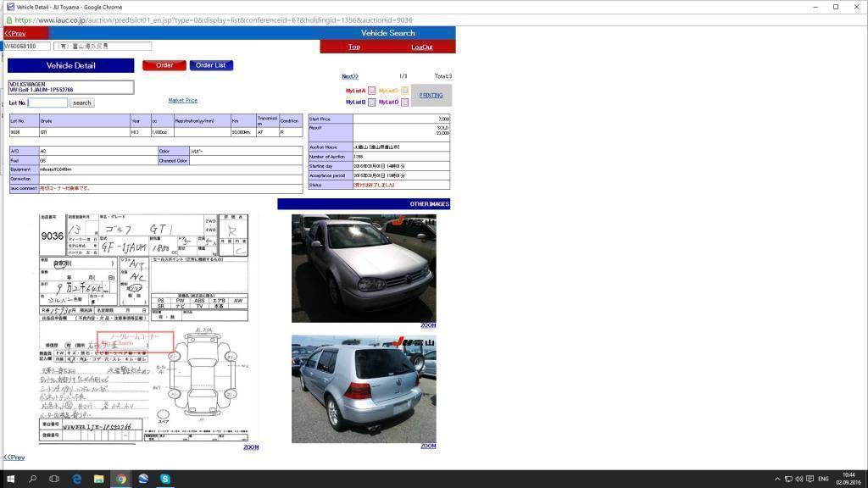
Task: Open Microsoft Edge from the taskbar
Action: click(76, 479)
